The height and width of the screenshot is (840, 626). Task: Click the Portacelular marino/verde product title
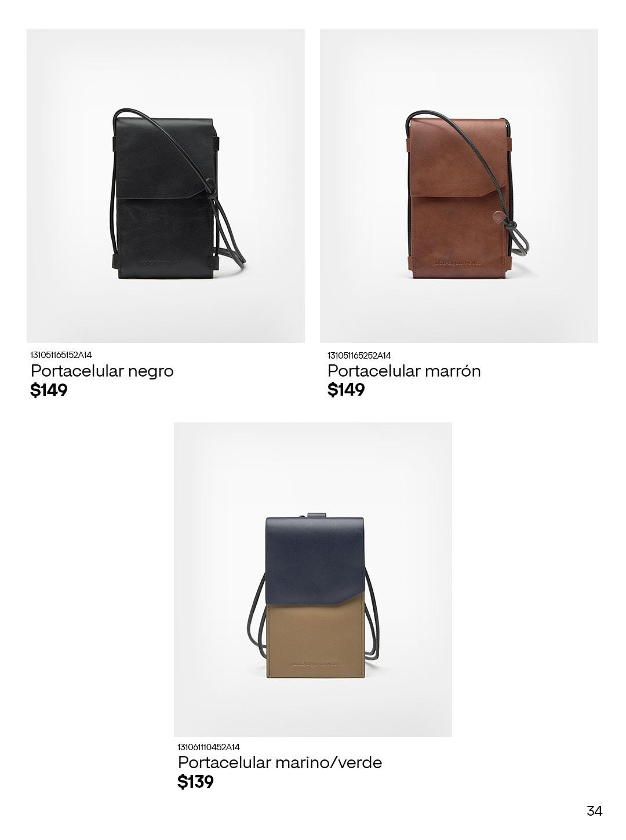point(280,762)
